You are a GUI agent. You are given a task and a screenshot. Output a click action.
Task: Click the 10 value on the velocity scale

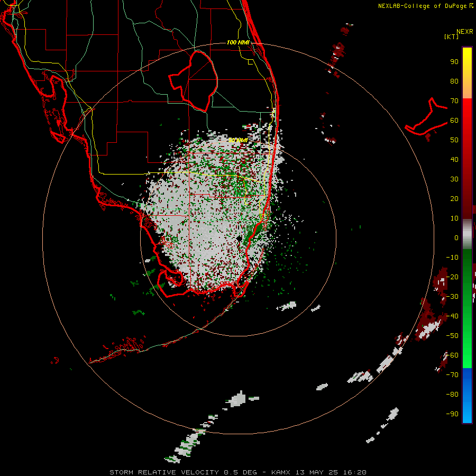[454, 218]
